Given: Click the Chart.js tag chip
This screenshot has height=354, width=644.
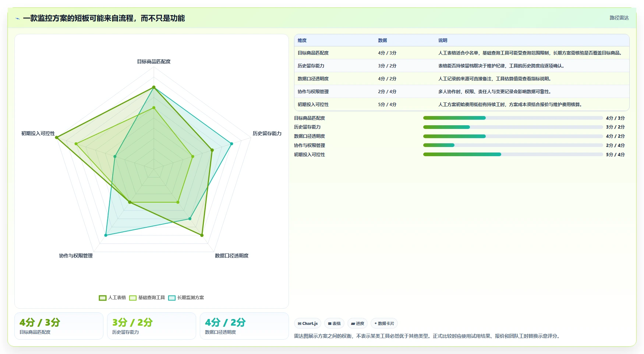Looking at the screenshot, I should (x=308, y=323).
